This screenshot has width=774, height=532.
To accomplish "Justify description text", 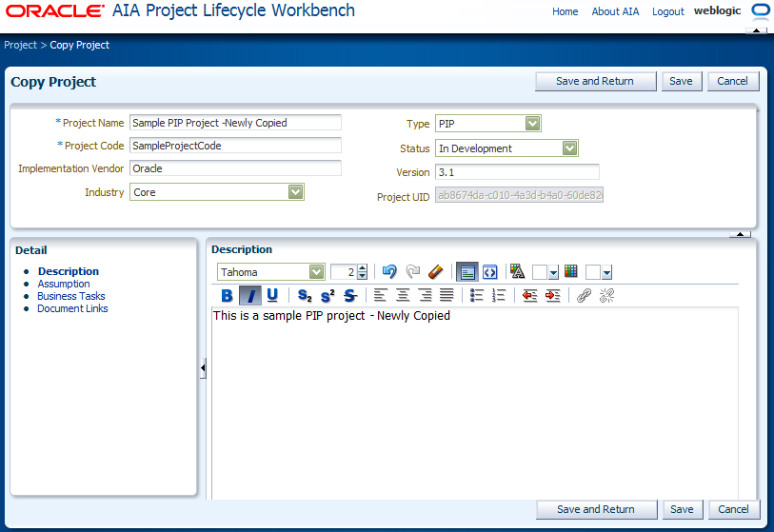I will click(447, 296).
